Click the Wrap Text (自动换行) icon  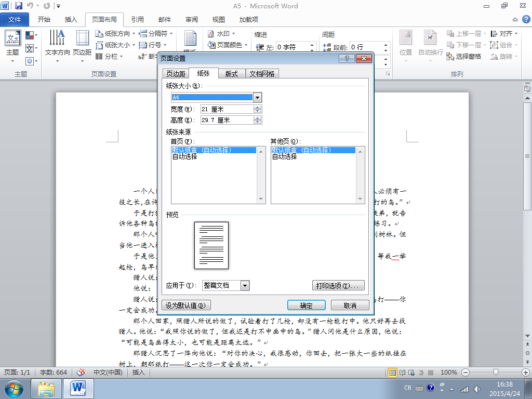click(x=430, y=37)
